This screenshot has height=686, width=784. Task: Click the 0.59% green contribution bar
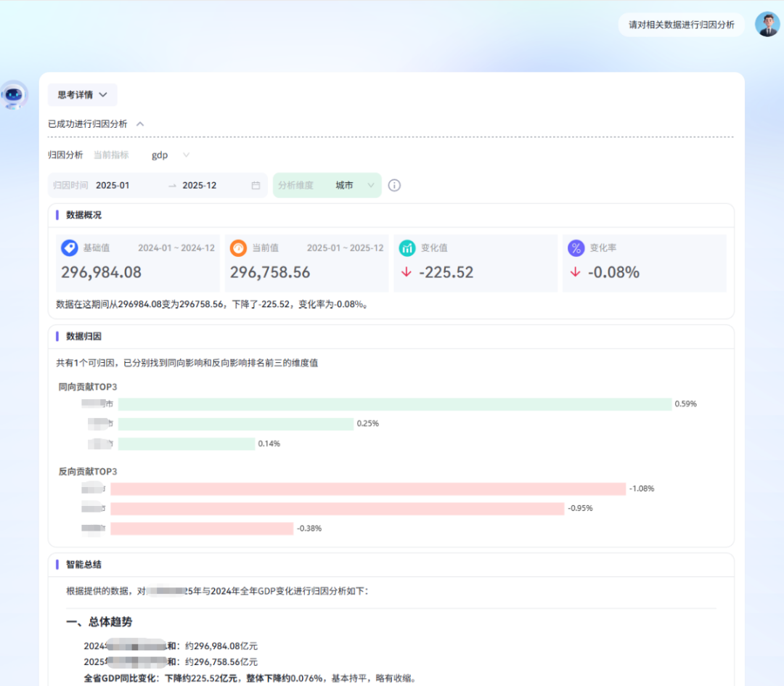pos(395,404)
